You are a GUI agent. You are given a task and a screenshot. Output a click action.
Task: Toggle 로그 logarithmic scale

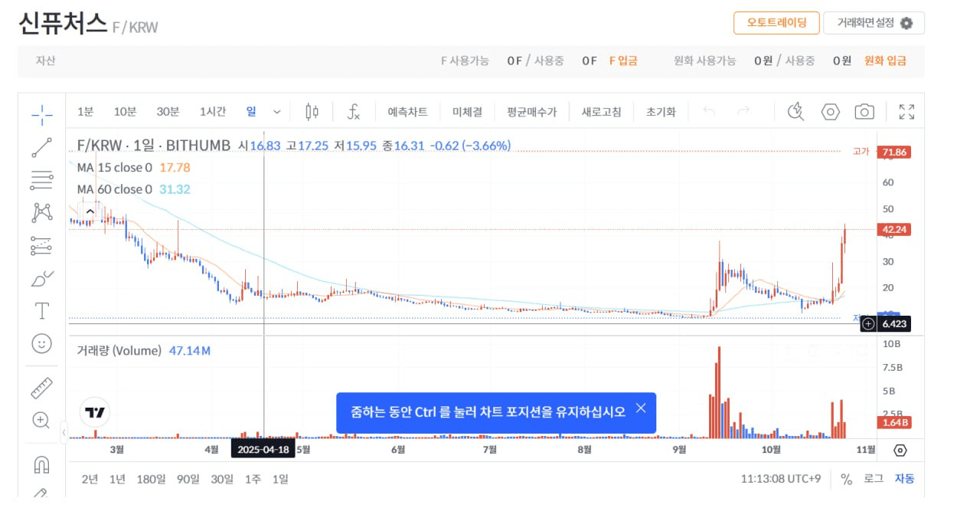coord(874,479)
